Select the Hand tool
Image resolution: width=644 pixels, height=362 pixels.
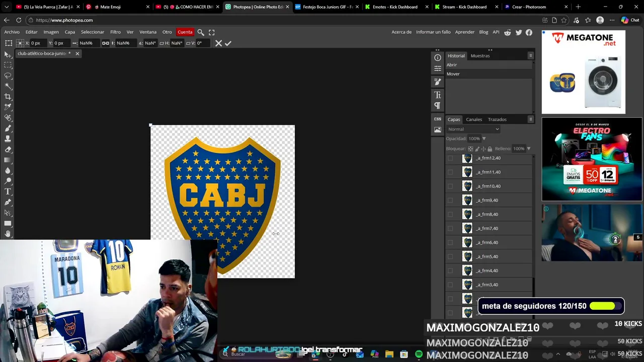(8, 234)
